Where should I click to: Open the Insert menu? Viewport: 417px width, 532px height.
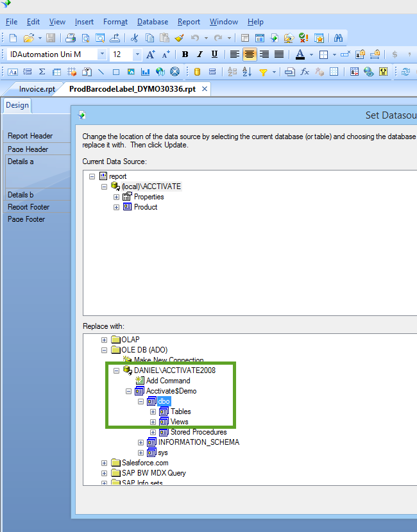[x=84, y=22]
